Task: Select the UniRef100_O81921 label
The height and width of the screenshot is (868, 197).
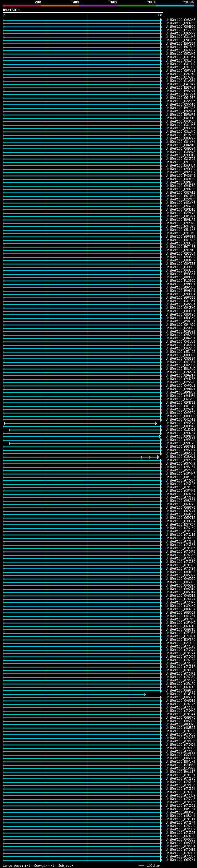Action: click(180, 216)
